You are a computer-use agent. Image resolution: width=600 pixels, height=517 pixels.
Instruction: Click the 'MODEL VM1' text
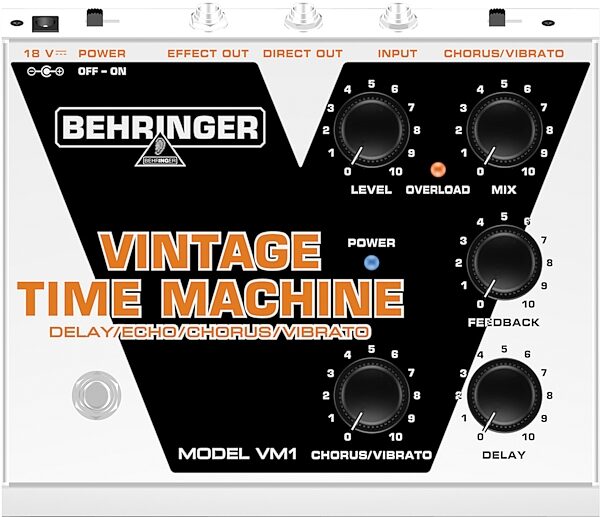(237, 454)
